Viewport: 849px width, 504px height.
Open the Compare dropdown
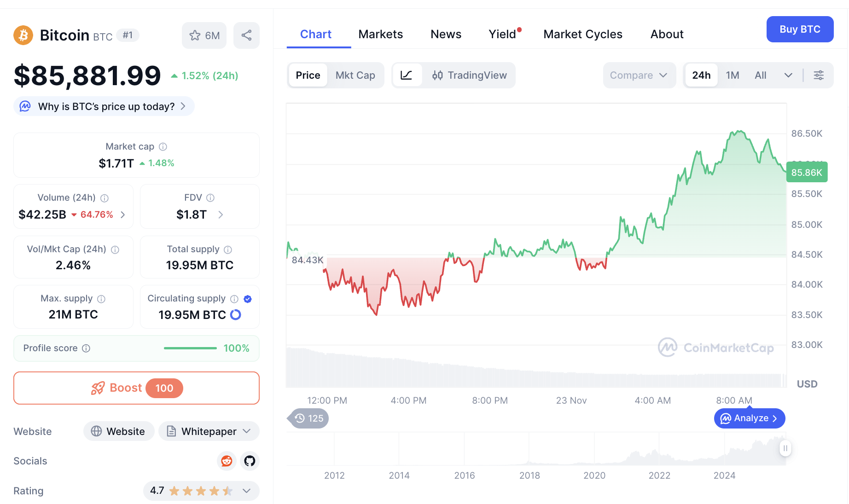pos(639,75)
